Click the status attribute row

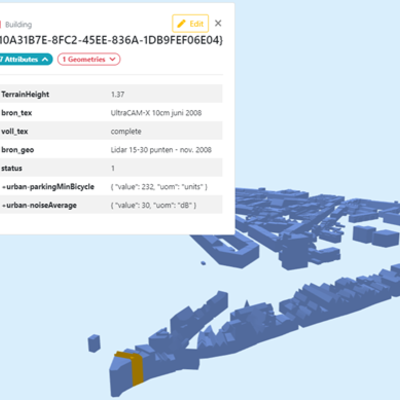[111, 168]
